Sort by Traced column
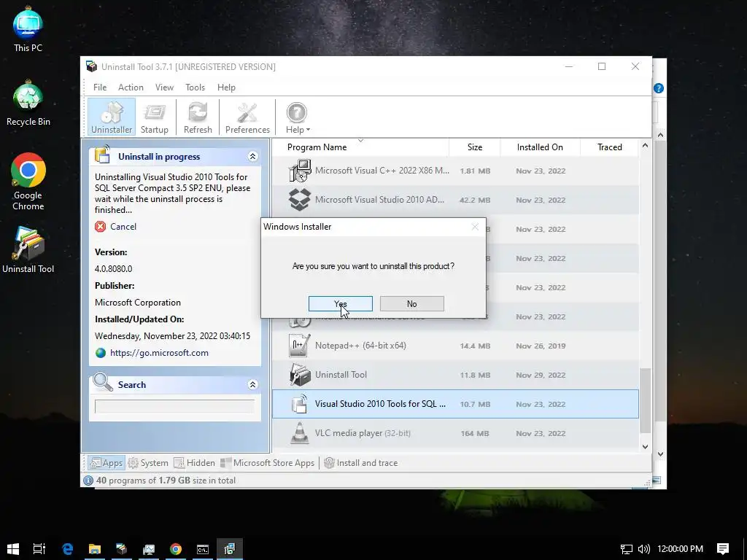 609,147
